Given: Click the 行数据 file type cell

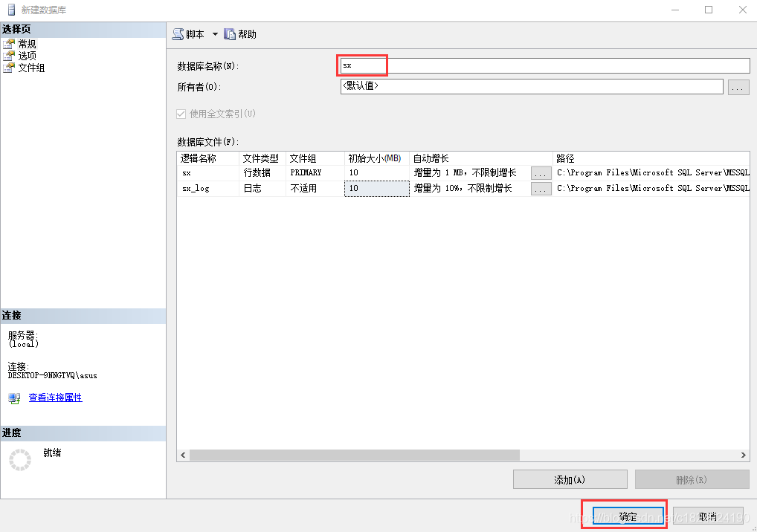Looking at the screenshot, I should click(x=262, y=172).
